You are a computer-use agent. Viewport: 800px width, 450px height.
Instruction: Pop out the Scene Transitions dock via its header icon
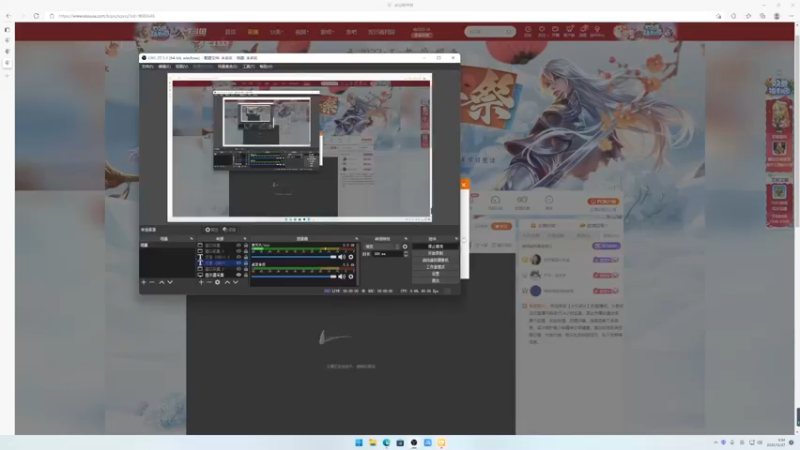tap(406, 239)
